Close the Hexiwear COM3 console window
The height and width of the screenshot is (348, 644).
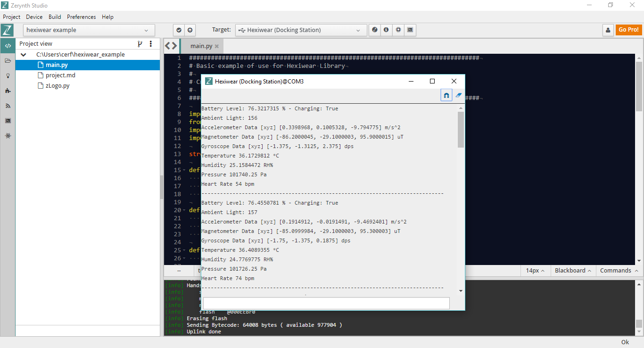point(454,81)
